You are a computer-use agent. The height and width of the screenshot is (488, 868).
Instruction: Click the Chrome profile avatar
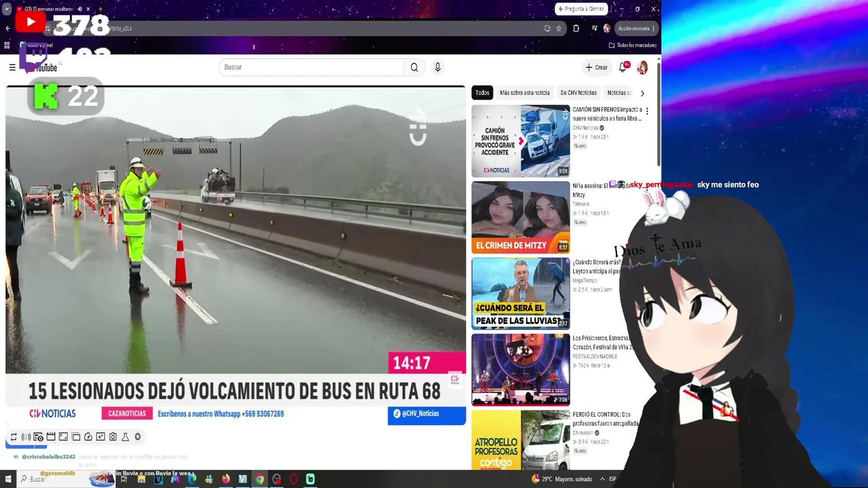(x=607, y=28)
